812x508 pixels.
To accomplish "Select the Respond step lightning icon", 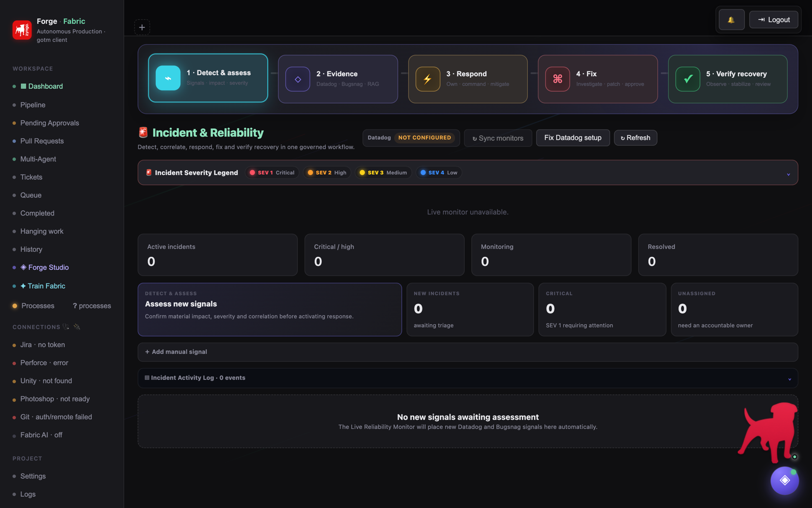I will pos(428,79).
